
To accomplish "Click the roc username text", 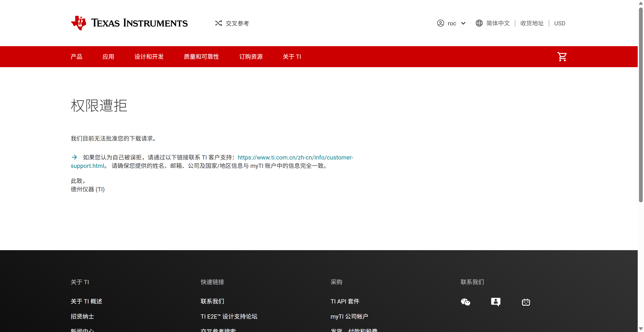I will point(452,24).
